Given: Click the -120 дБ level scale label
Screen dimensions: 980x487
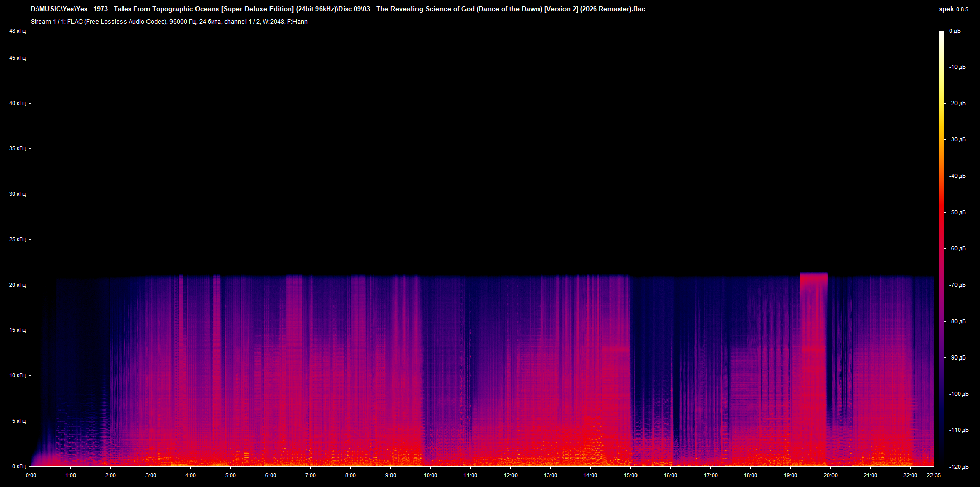Looking at the screenshot, I should [x=959, y=467].
